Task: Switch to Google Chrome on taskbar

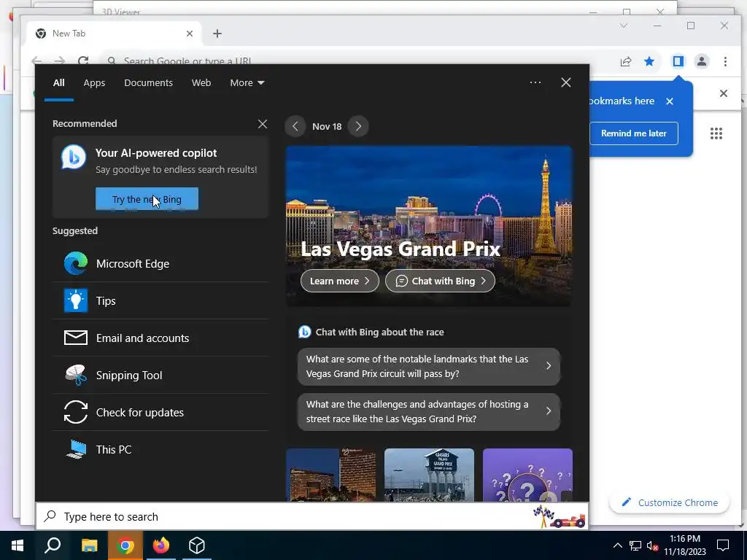Action: click(125, 545)
